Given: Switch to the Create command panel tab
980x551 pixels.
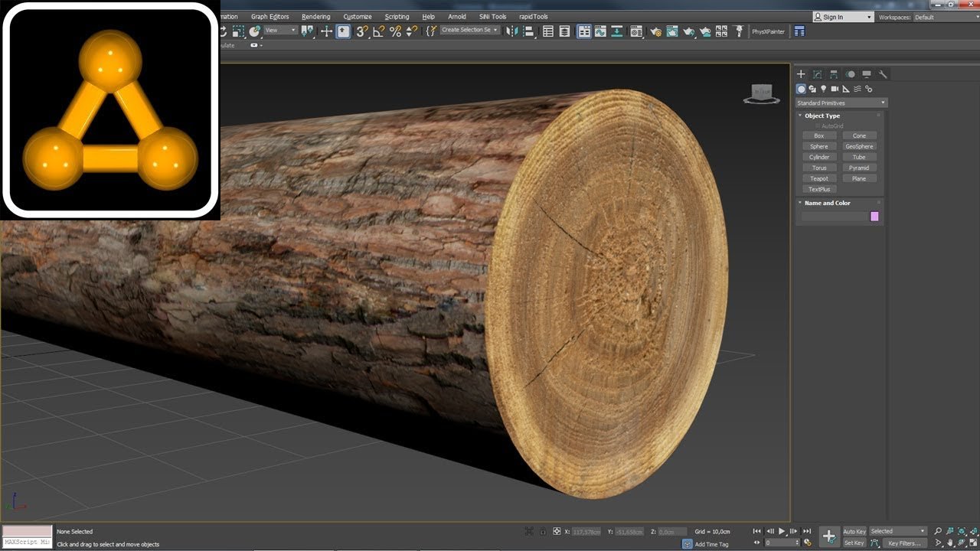Looking at the screenshot, I should (x=801, y=74).
